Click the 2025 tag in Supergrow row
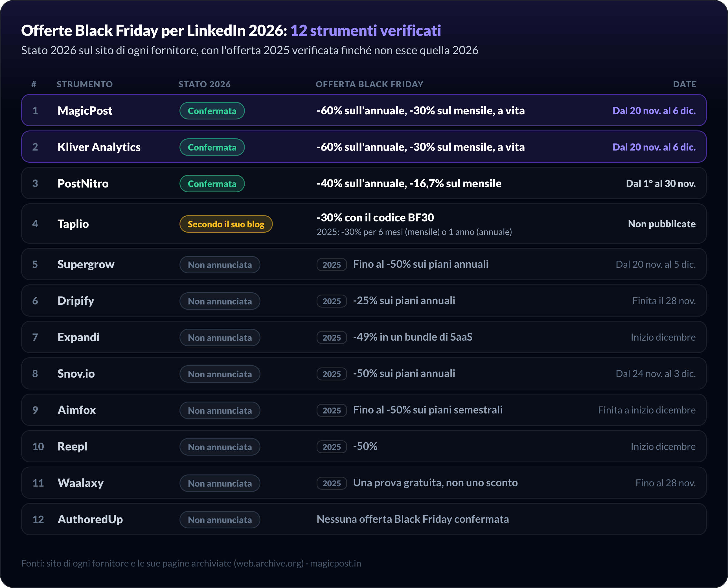 332,265
